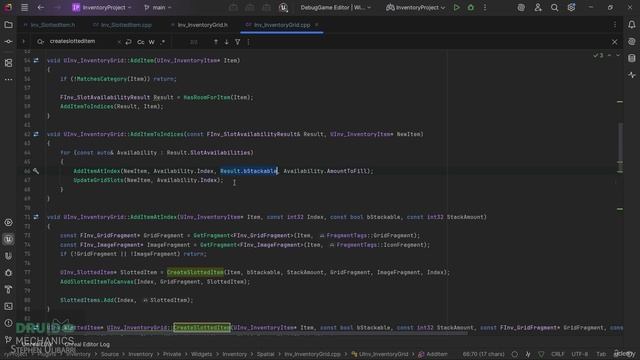Open the main hamburger menu
The image size is (640, 360).
coord(24,7)
